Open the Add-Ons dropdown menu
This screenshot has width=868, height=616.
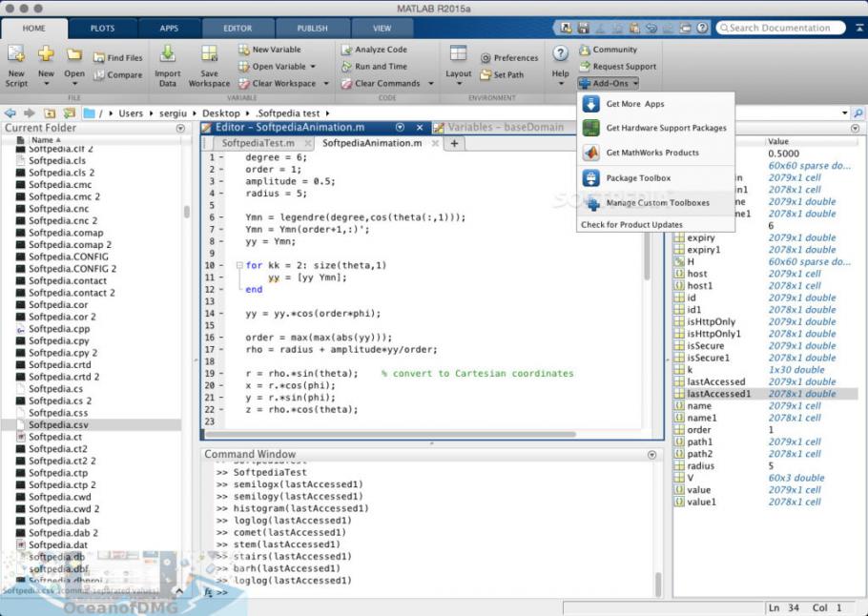606,82
